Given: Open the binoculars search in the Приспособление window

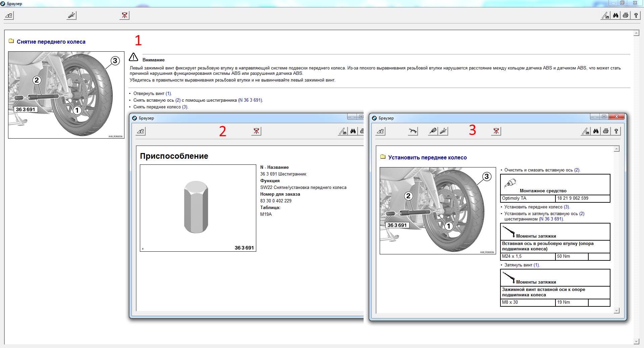Looking at the screenshot, I should point(353,131).
